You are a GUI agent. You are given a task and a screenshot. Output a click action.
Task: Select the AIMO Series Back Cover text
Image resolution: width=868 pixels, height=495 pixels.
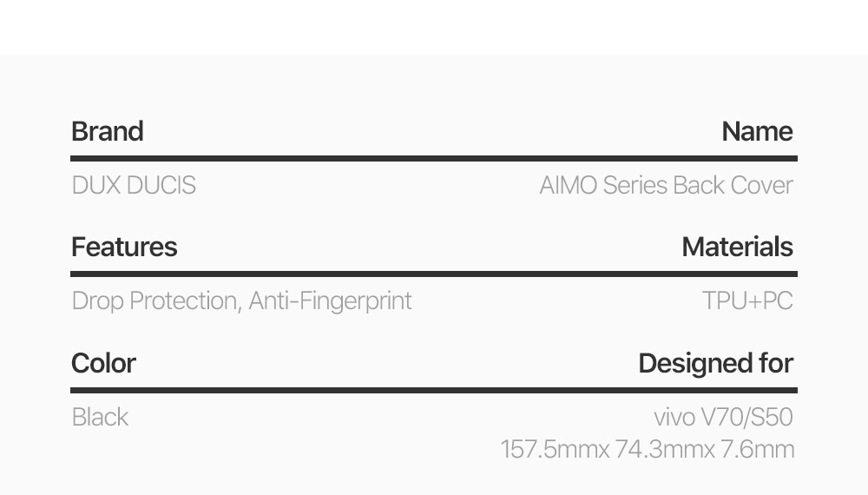point(666,185)
